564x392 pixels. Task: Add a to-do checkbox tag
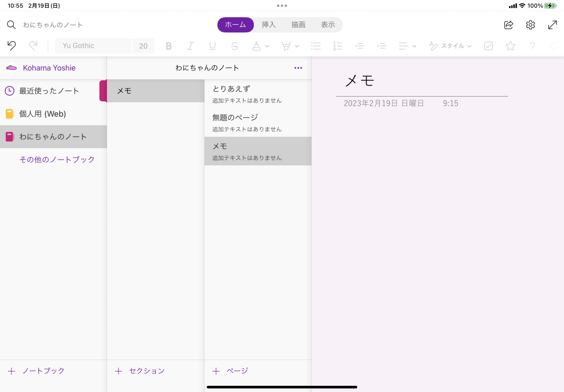point(488,46)
